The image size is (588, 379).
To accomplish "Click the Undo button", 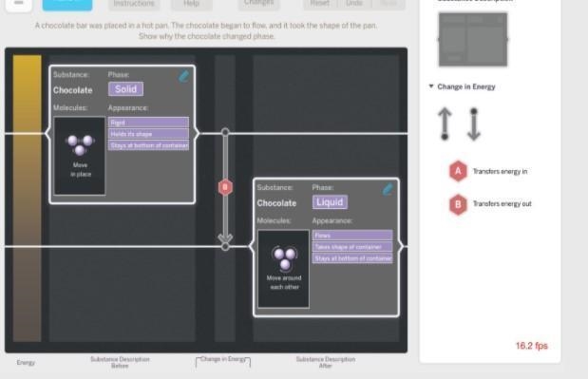I will [354, 4].
